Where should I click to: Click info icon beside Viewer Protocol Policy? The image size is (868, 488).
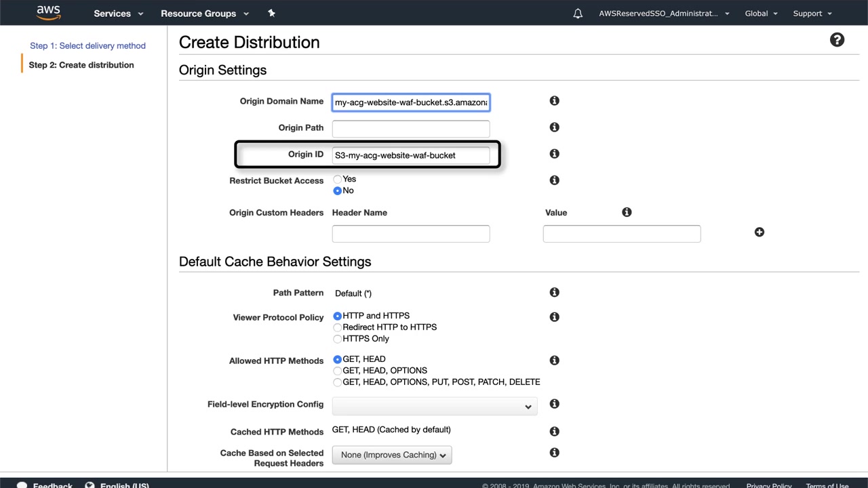tap(554, 317)
